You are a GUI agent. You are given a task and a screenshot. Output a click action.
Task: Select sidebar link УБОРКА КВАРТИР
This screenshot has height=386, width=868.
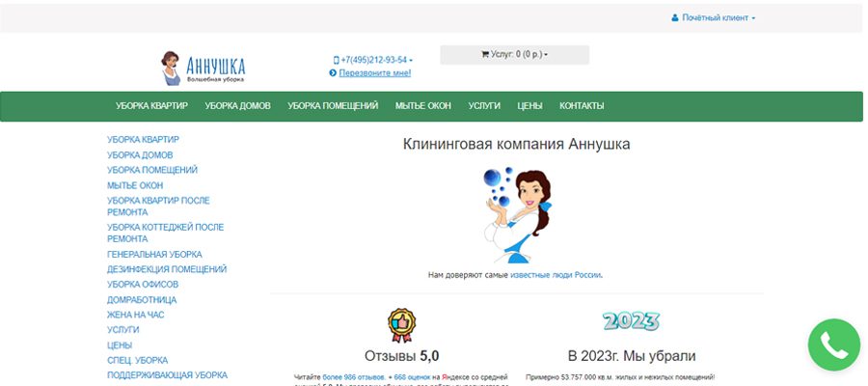coord(143,140)
